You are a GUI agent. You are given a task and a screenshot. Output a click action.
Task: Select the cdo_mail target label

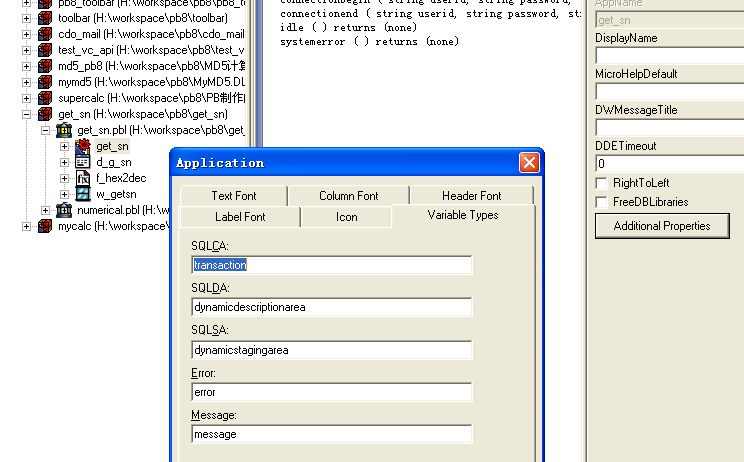coord(151,34)
